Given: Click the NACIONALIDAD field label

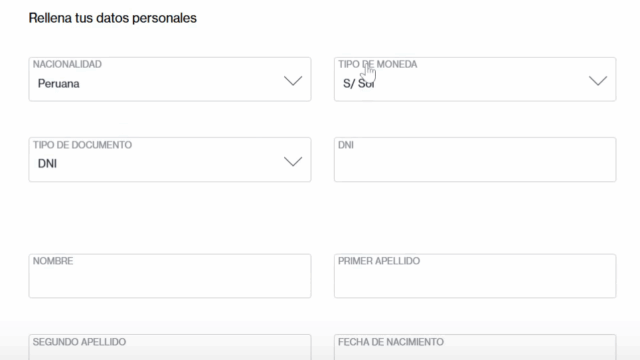Looking at the screenshot, I should click(x=67, y=64).
